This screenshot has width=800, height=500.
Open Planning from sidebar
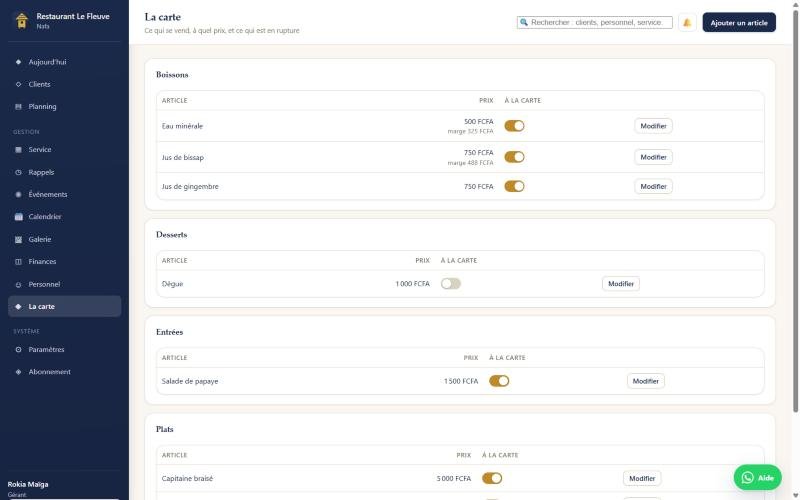64,107
